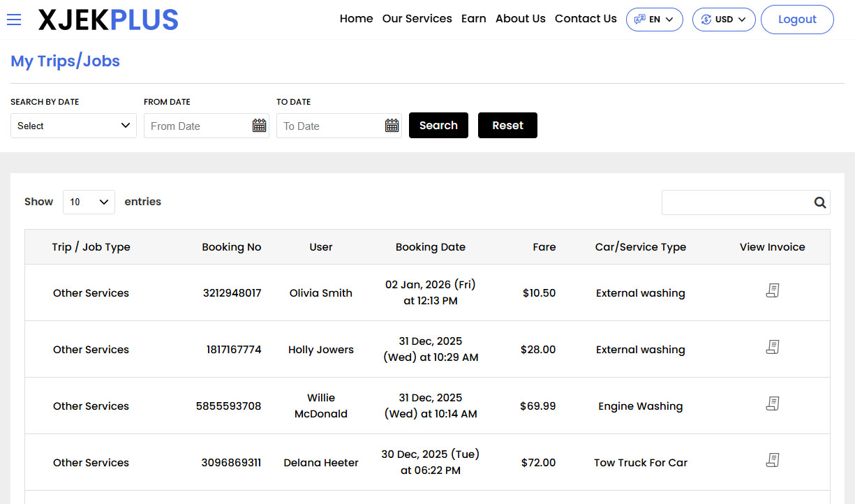855x504 pixels.
Task: Expand the USD currency dropdown
Action: pos(723,20)
